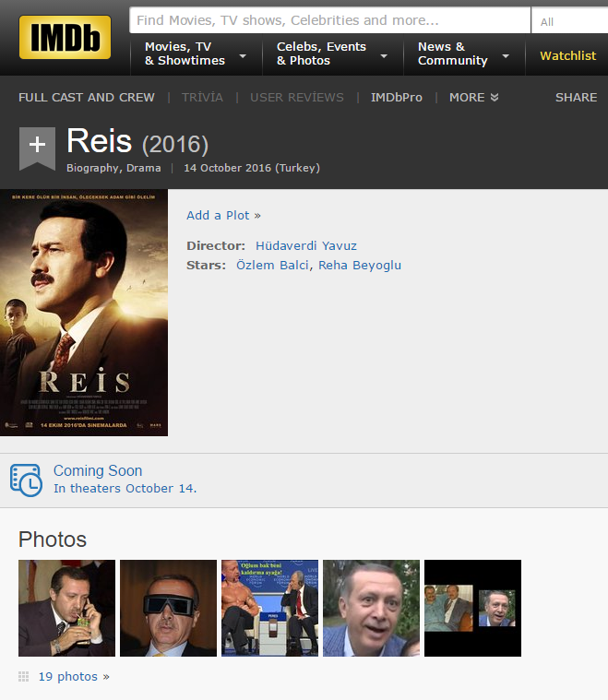The height and width of the screenshot is (700, 608).
Task: Click the photo grid icon beside 19 photos
Action: tap(23, 676)
